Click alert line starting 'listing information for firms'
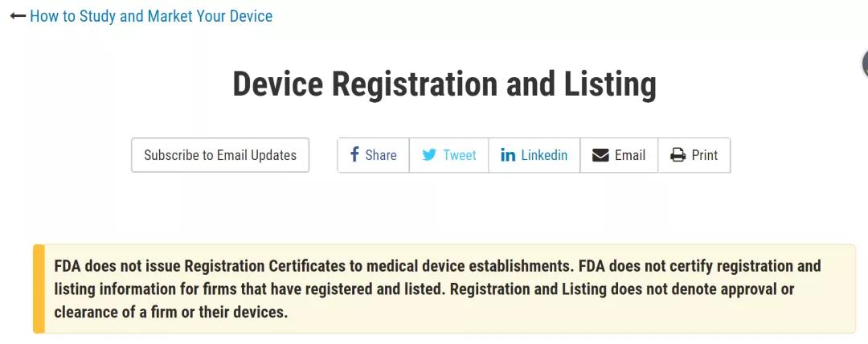 (x=424, y=289)
